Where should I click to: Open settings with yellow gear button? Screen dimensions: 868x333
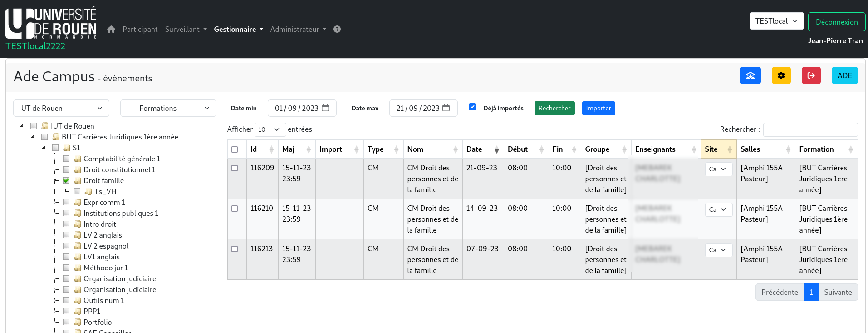pos(781,75)
